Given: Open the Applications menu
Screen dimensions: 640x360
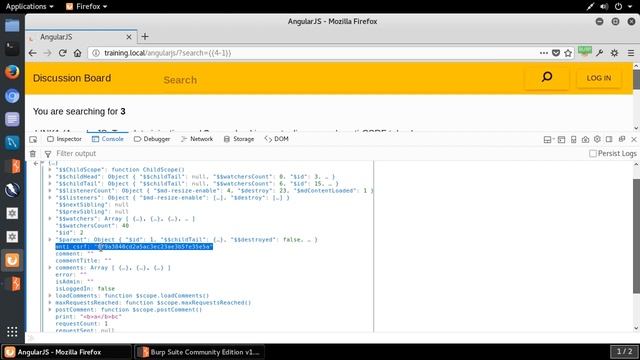Looking at the screenshot, I should click(x=29, y=7).
